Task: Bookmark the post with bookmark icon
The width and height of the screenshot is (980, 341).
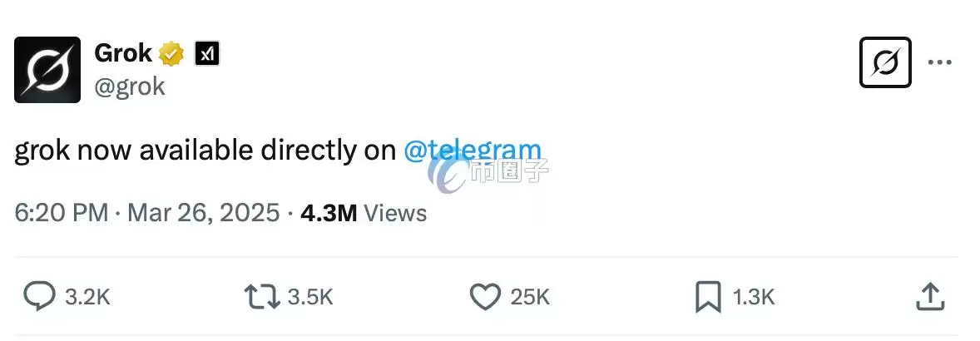Action: click(x=709, y=296)
